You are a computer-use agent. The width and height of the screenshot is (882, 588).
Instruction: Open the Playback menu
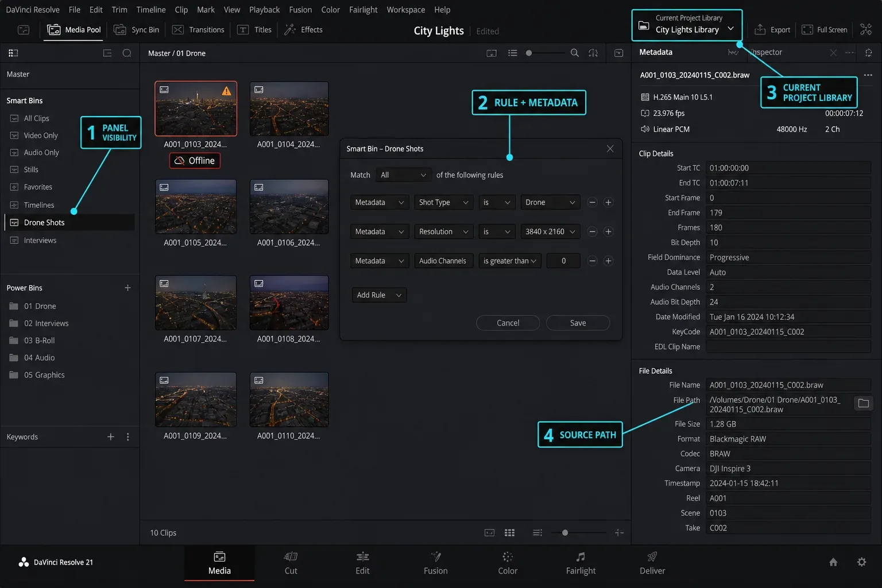(264, 10)
